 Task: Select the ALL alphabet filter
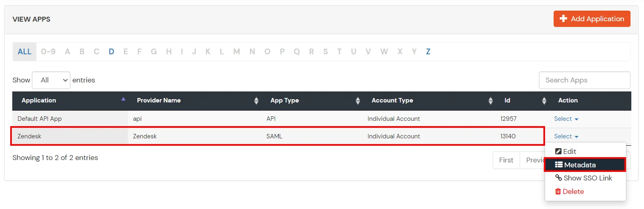[x=25, y=51]
